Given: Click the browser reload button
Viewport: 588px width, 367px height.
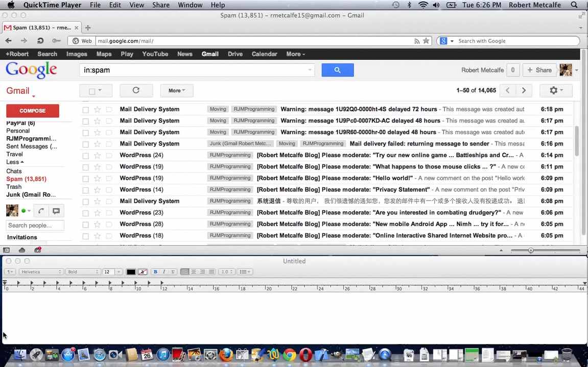Looking at the screenshot, I should click(x=40, y=41).
